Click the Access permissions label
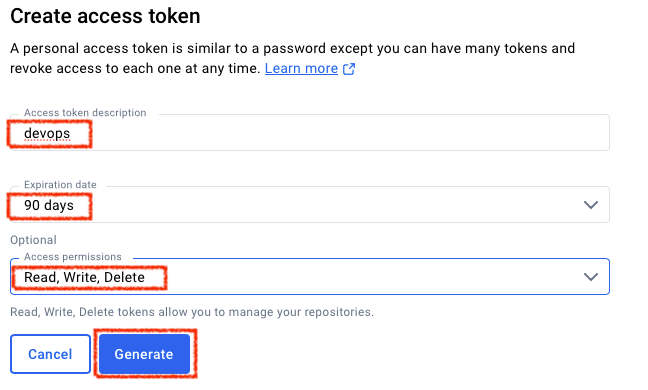 click(x=73, y=257)
